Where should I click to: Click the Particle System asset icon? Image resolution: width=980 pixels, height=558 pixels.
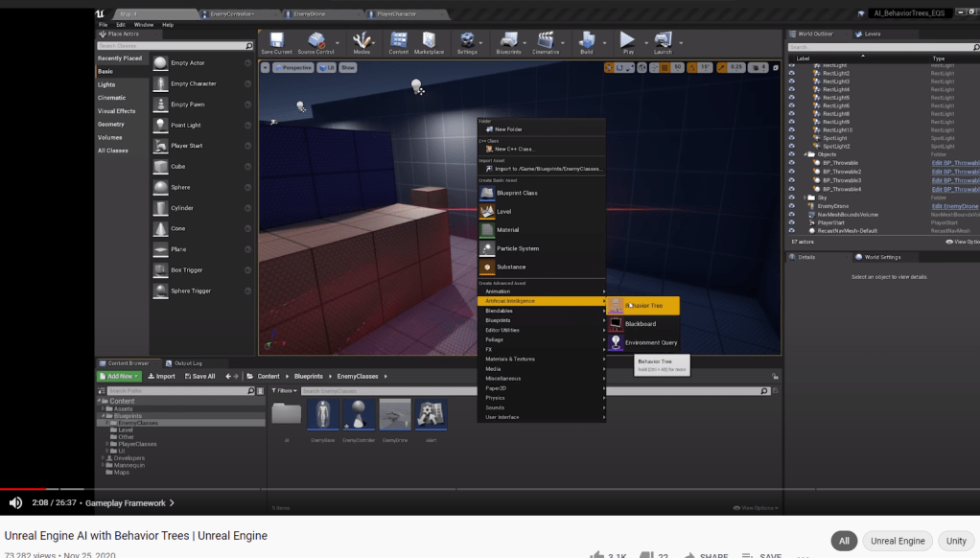(x=487, y=248)
